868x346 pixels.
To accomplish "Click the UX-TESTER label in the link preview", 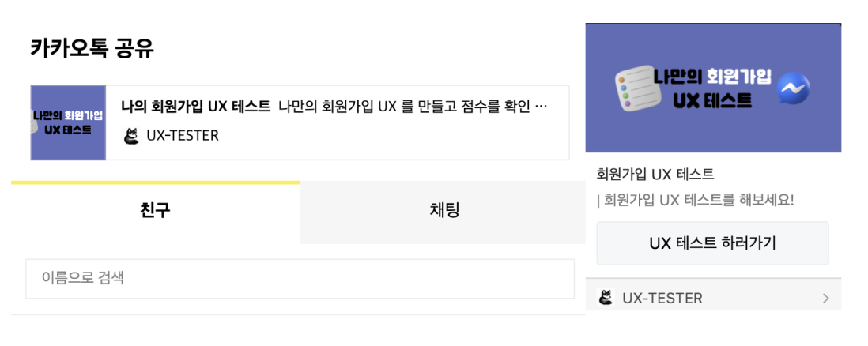I will (x=183, y=136).
